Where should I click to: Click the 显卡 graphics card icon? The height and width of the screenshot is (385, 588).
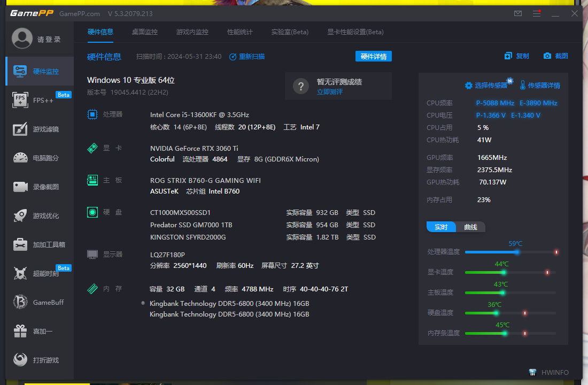(92, 148)
